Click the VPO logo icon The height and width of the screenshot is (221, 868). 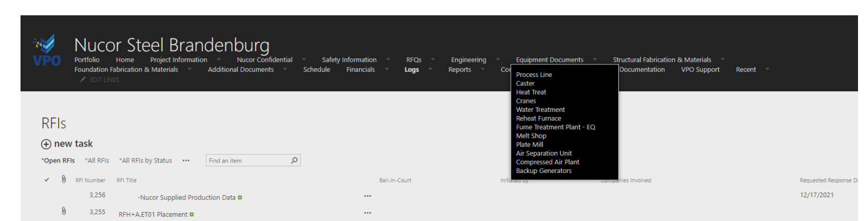[x=47, y=51]
